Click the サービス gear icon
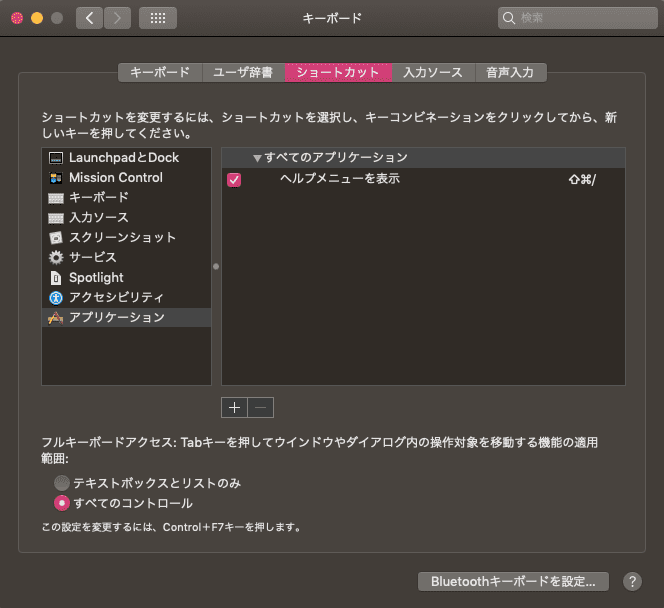 (56, 257)
